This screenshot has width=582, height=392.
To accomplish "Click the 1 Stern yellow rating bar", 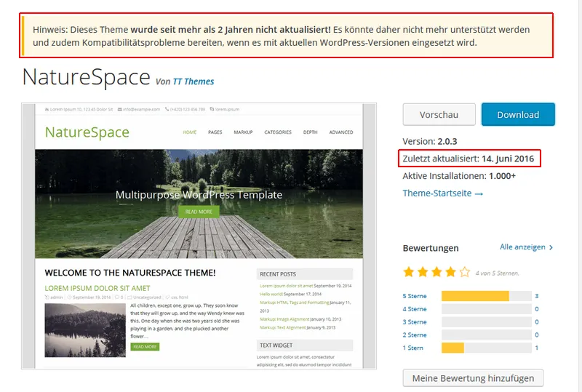I will coord(453,348).
